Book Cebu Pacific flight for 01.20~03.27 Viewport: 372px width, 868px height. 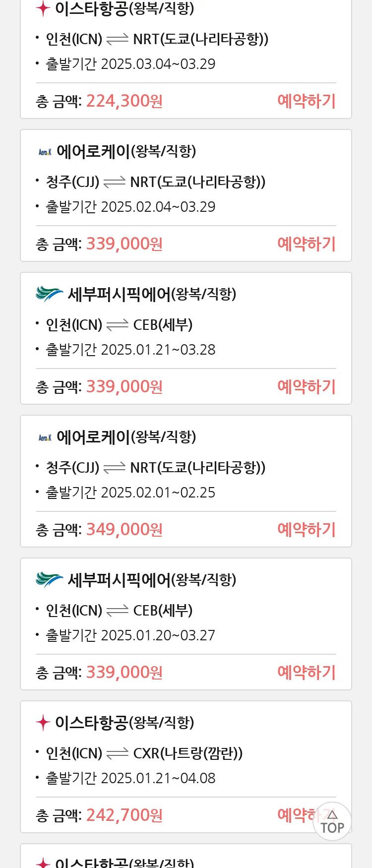point(307,673)
